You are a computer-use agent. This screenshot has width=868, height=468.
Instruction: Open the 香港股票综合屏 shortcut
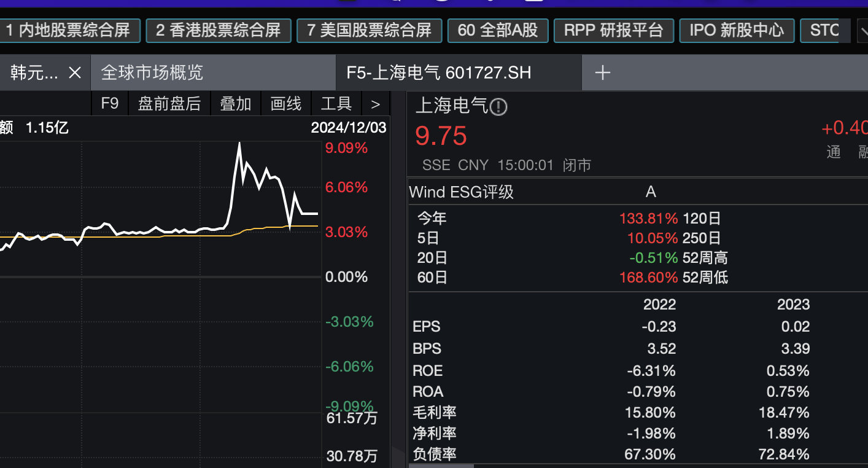pos(218,31)
